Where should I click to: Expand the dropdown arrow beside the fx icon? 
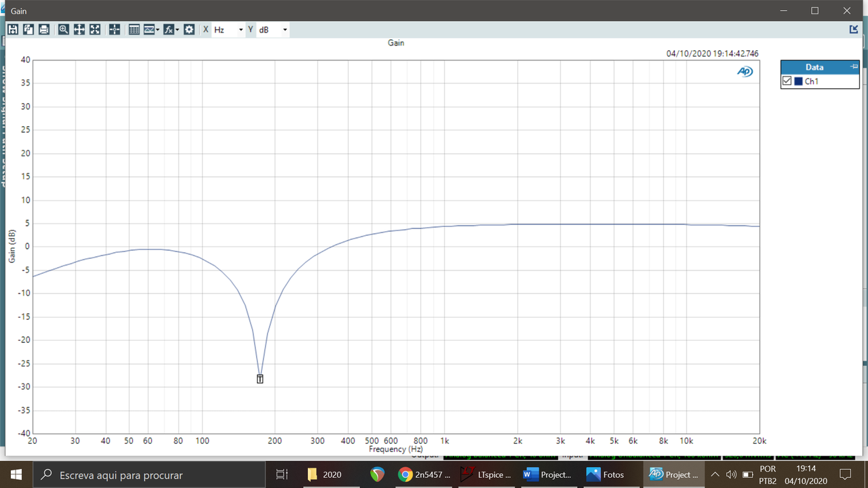click(x=177, y=29)
